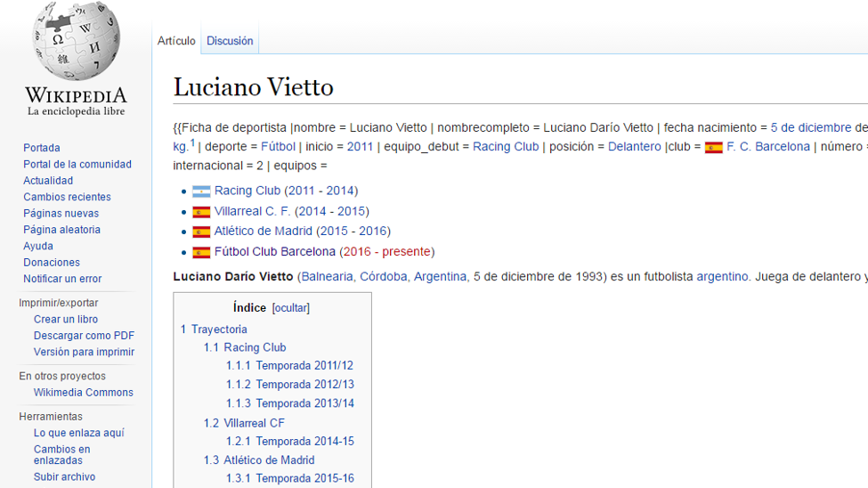Hide the Índice table of contents
868x488 pixels.
tap(290, 308)
